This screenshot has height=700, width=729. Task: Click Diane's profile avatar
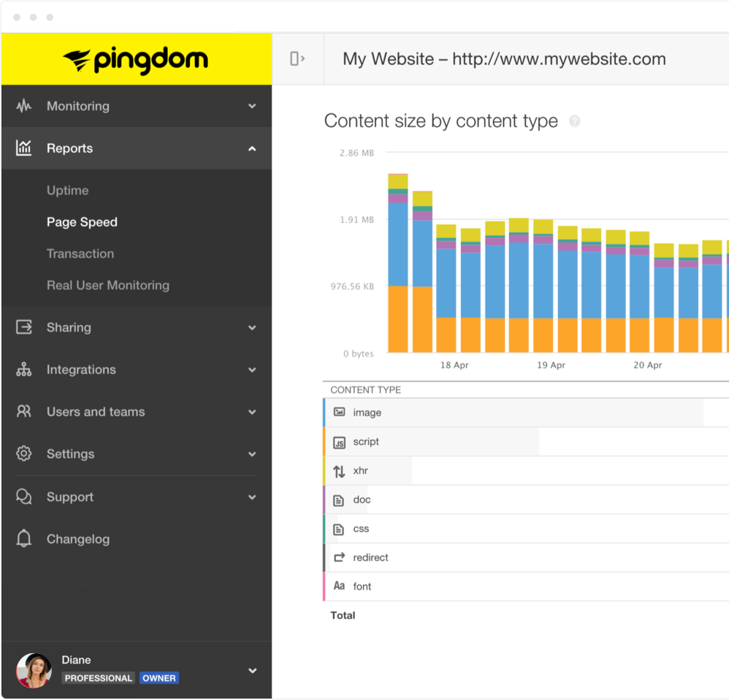[34, 670]
